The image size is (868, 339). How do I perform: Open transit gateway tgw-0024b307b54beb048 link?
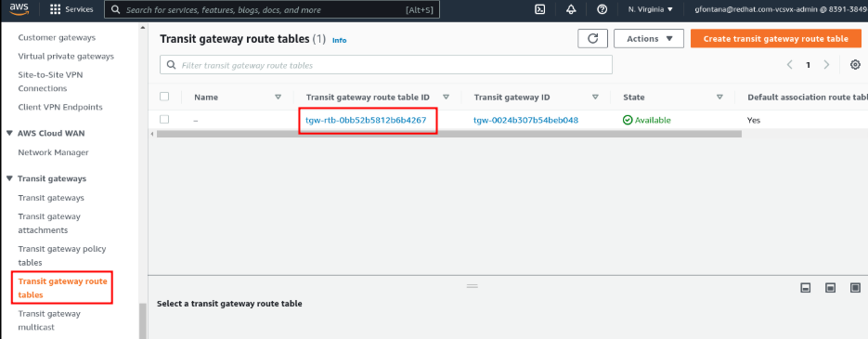coord(525,120)
